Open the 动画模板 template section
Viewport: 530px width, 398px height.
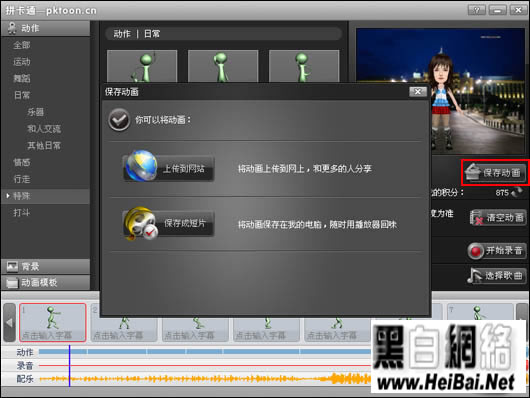pos(46,282)
